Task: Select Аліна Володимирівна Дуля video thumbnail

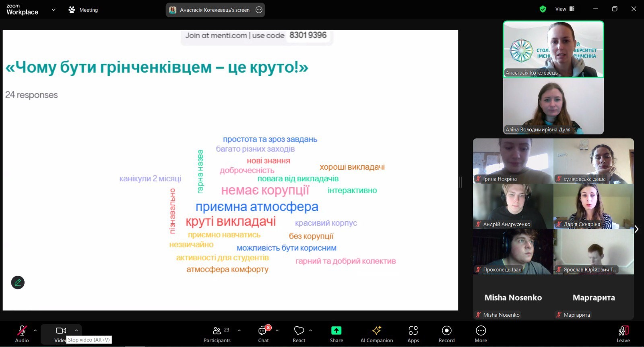Action: pos(553,106)
